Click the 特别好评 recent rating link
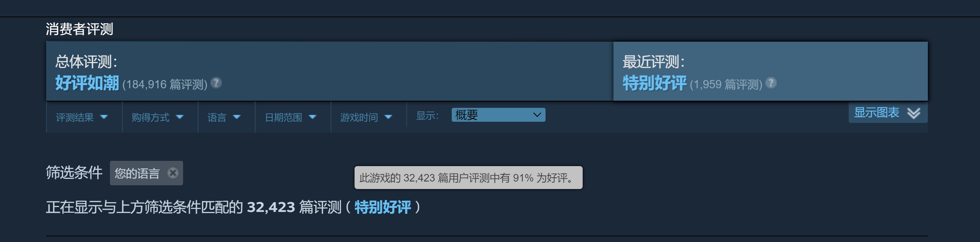 (654, 83)
